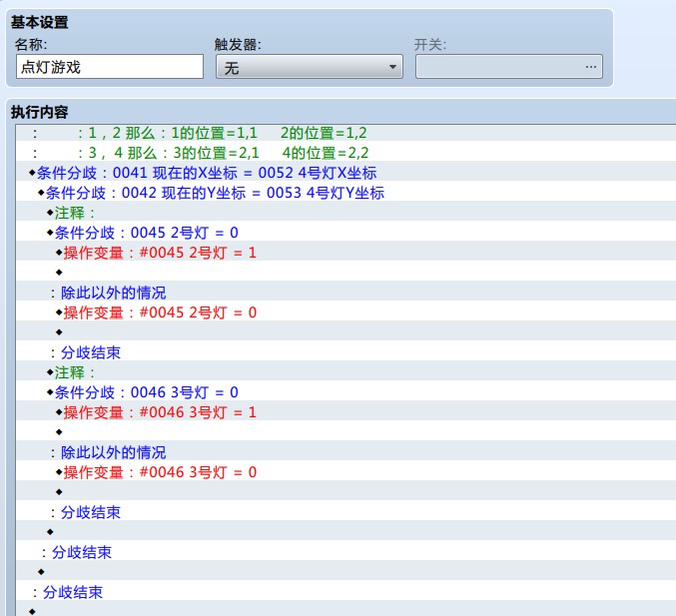Select 除此以外的情况 row under 3号灯 condition
The width and height of the screenshot is (676, 616).
pyautogui.click(x=345, y=452)
